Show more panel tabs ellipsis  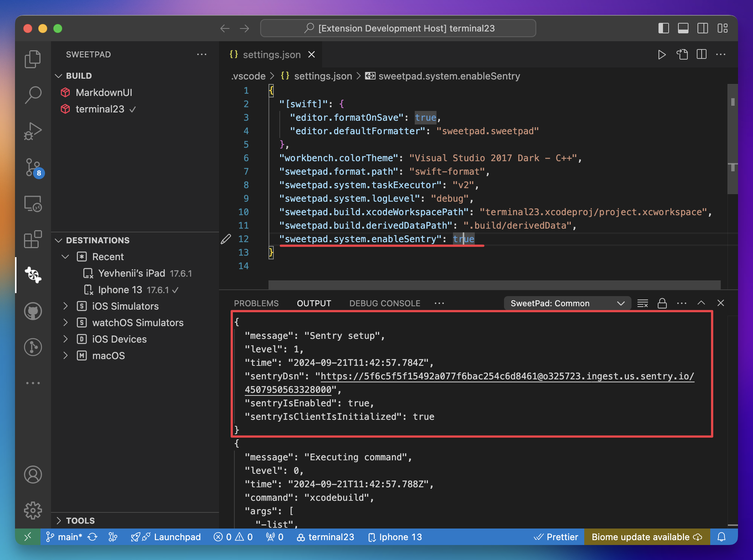coord(439,303)
